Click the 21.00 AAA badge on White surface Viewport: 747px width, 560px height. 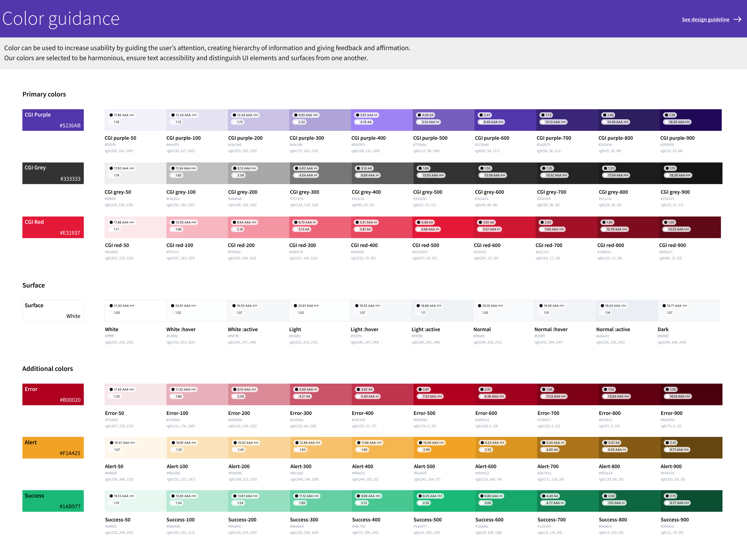point(122,305)
